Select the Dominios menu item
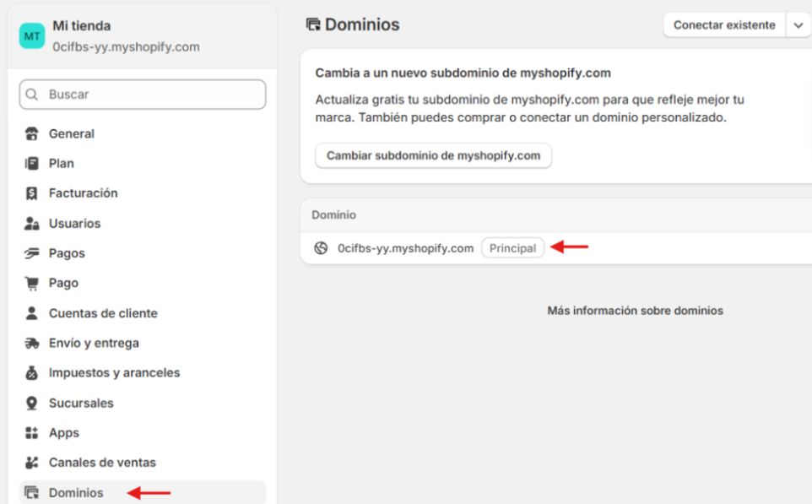The width and height of the screenshot is (812, 504). click(143, 492)
